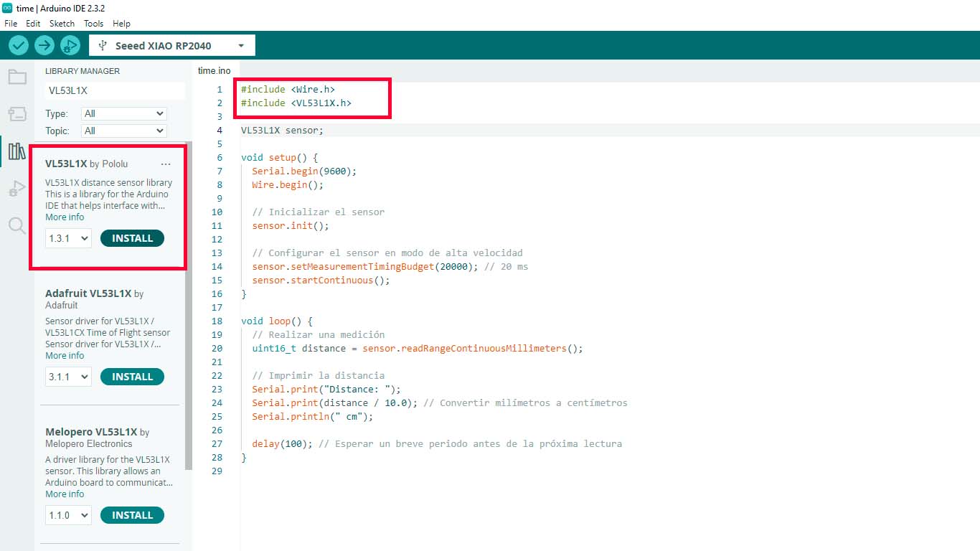Click the "Inicializar el sensor" comment
Image resolution: width=980 pixels, height=551 pixels.
pos(319,212)
